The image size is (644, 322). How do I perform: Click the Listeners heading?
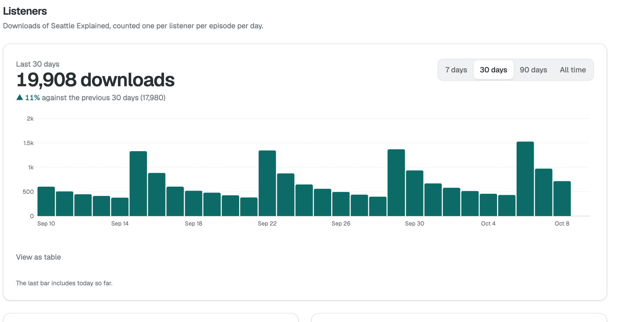pyautogui.click(x=25, y=11)
